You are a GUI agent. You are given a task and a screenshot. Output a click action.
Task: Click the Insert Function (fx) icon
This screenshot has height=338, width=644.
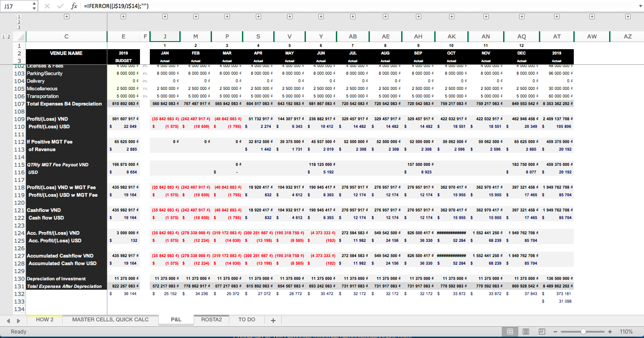pos(74,6)
